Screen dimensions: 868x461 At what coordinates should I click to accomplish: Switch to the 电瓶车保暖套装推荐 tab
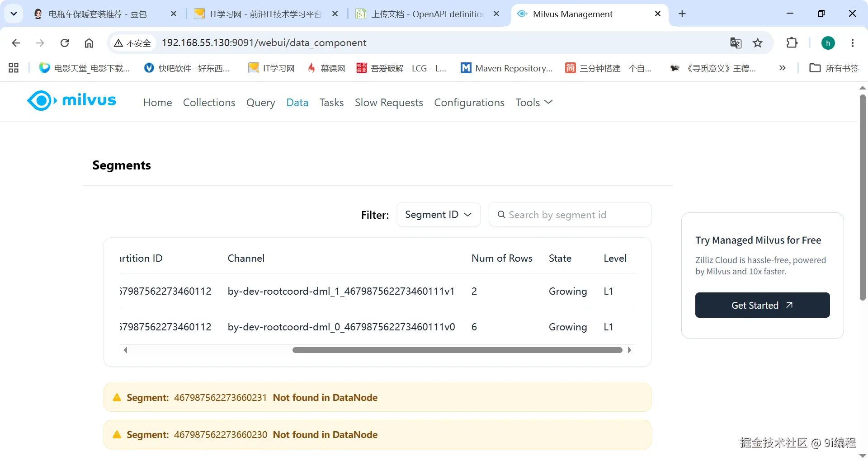click(x=97, y=14)
